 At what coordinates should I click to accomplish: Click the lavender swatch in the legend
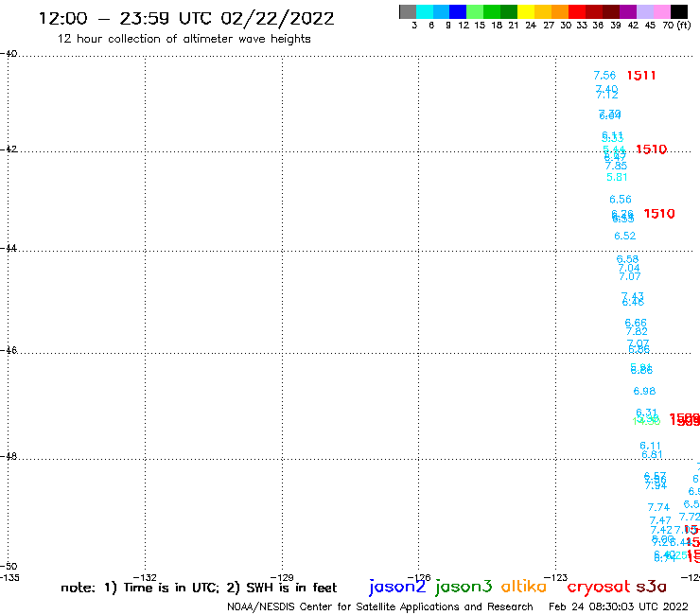tap(645, 11)
